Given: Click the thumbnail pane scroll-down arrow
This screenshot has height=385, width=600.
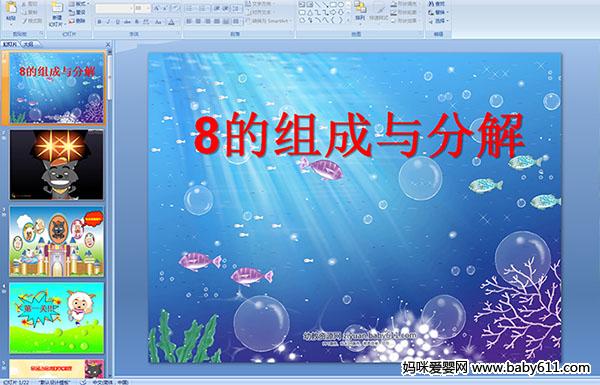Looking at the screenshot, I should coord(110,375).
